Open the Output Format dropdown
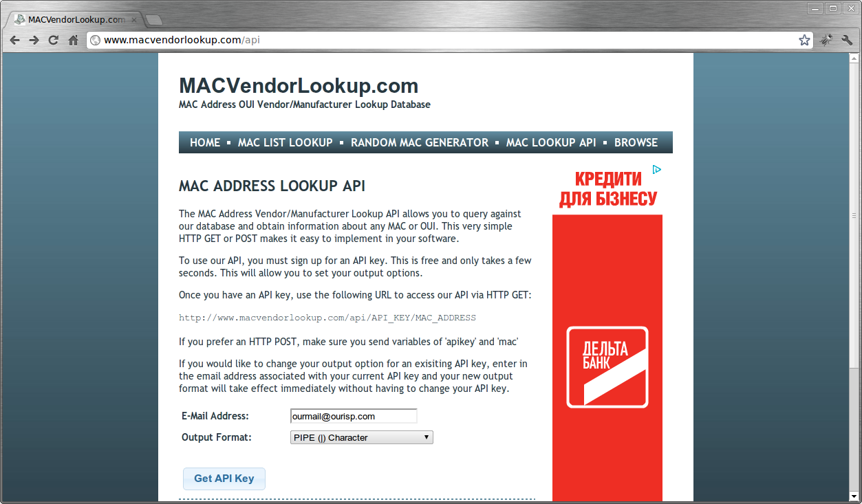862x504 pixels. pyautogui.click(x=362, y=437)
